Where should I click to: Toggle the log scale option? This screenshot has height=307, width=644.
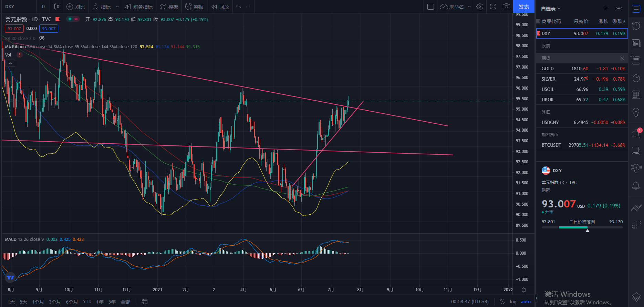click(513, 301)
